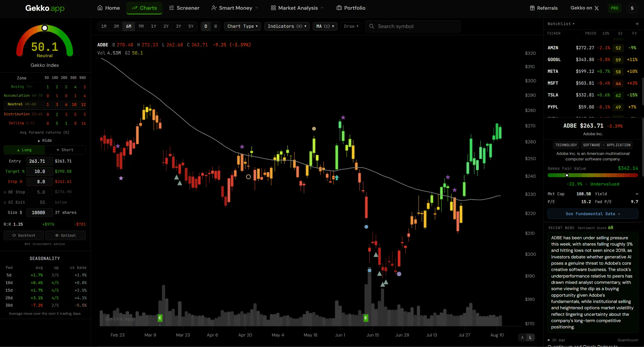The height and width of the screenshot is (347, 644).
Task: Click the Screener sliders icon
Action: [171, 8]
